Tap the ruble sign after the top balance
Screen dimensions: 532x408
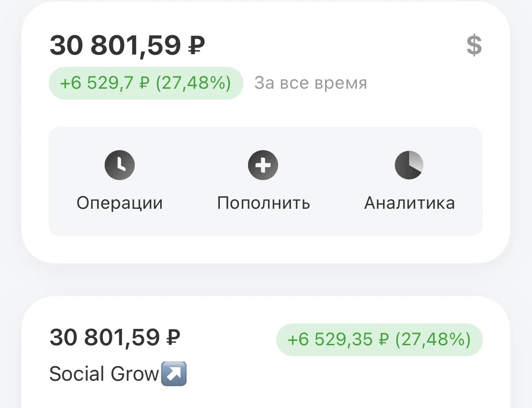197,45
